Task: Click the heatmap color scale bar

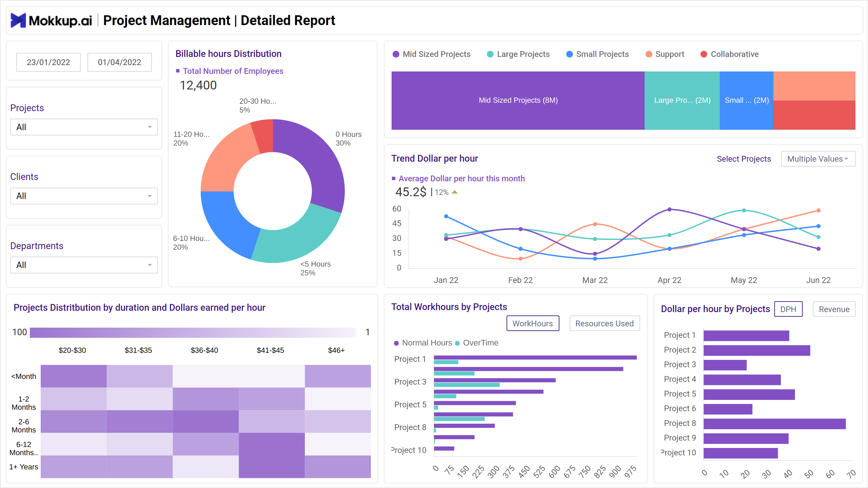Action: click(193, 332)
